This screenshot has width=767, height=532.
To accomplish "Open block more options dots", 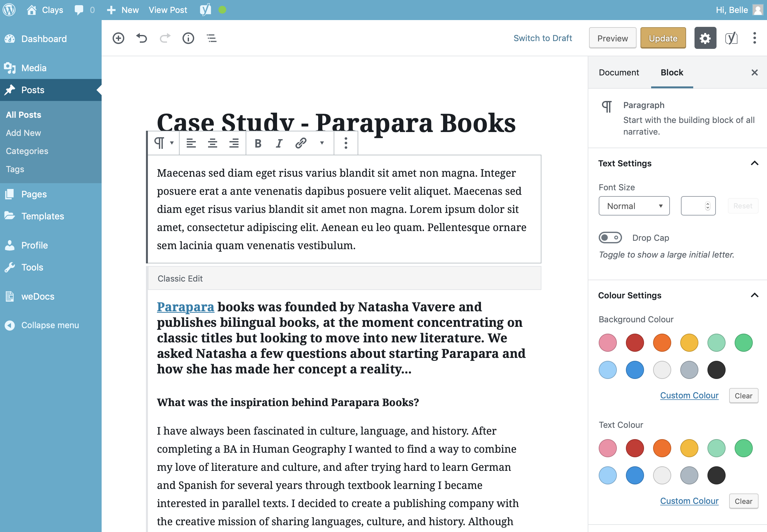I will pos(346,143).
